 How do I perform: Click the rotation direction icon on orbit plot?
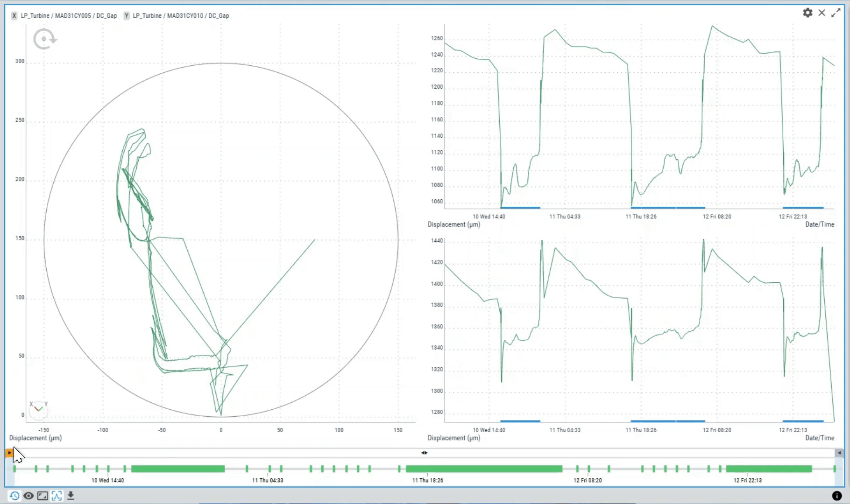click(44, 39)
